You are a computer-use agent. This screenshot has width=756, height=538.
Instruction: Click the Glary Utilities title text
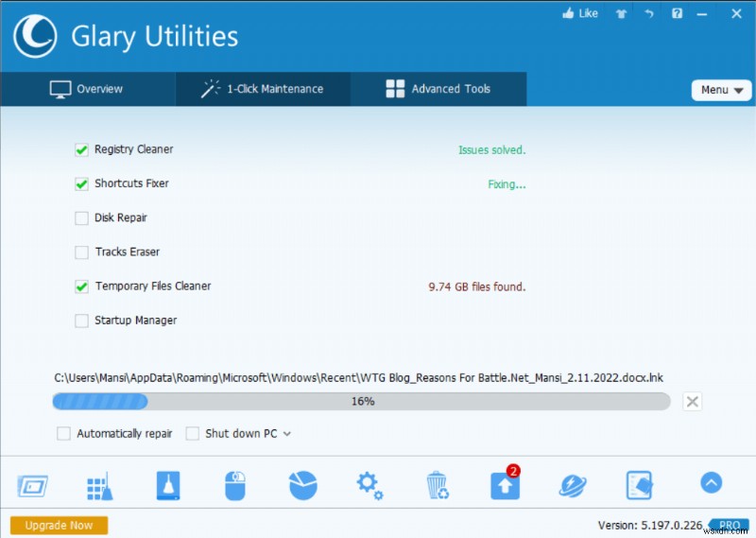click(155, 37)
